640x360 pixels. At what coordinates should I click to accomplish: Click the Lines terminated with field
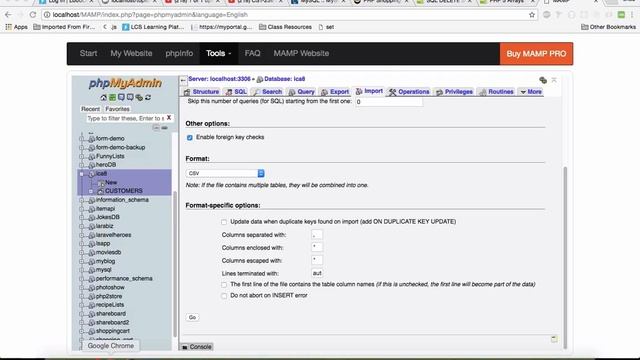click(317, 273)
